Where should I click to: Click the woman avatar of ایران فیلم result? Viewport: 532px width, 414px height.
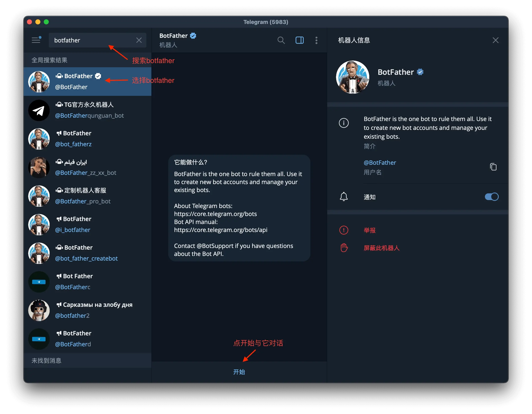[39, 167]
